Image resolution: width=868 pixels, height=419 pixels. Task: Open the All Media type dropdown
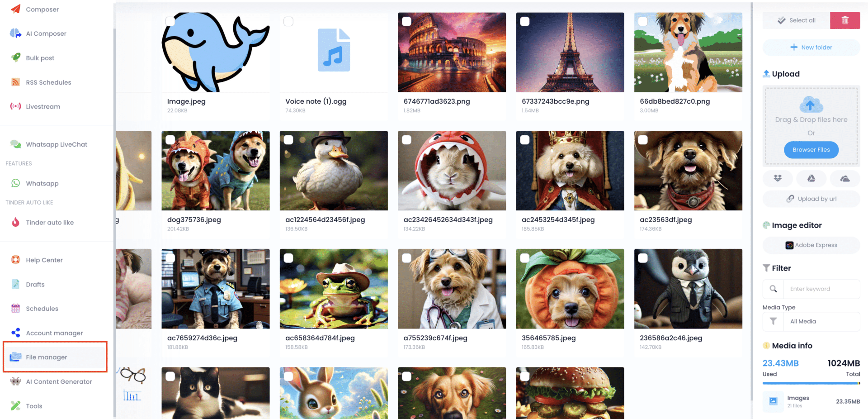coord(822,321)
